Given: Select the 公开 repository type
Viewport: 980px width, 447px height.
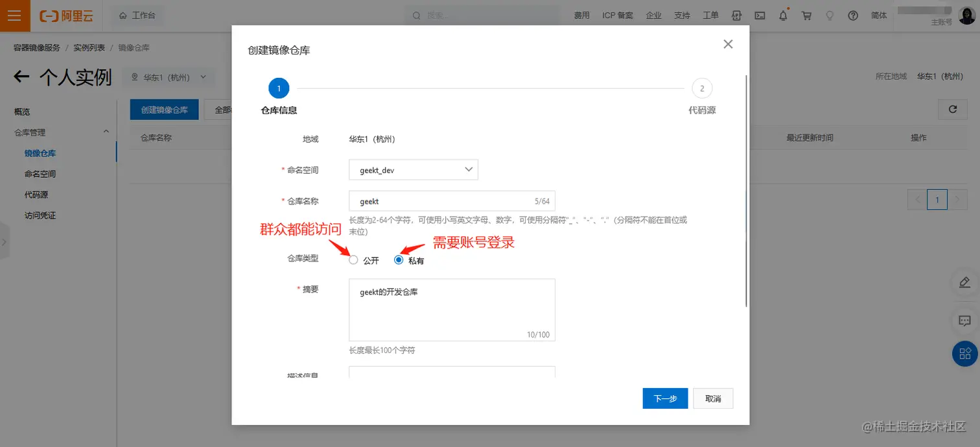Looking at the screenshot, I should point(353,260).
